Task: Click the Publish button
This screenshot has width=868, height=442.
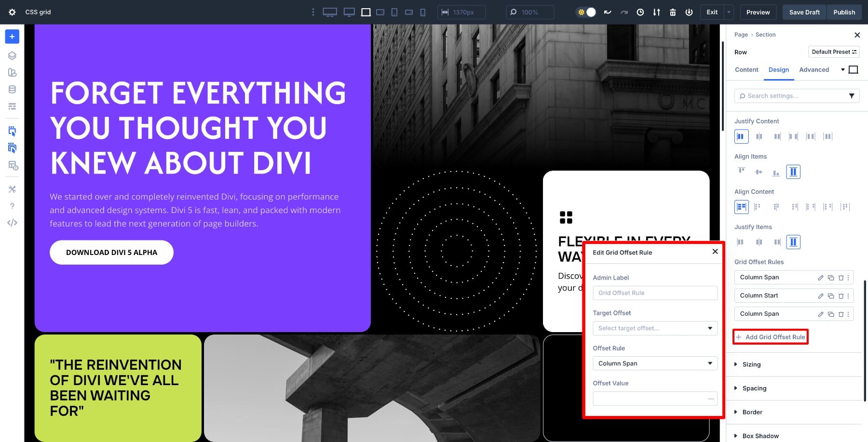Action: [844, 12]
